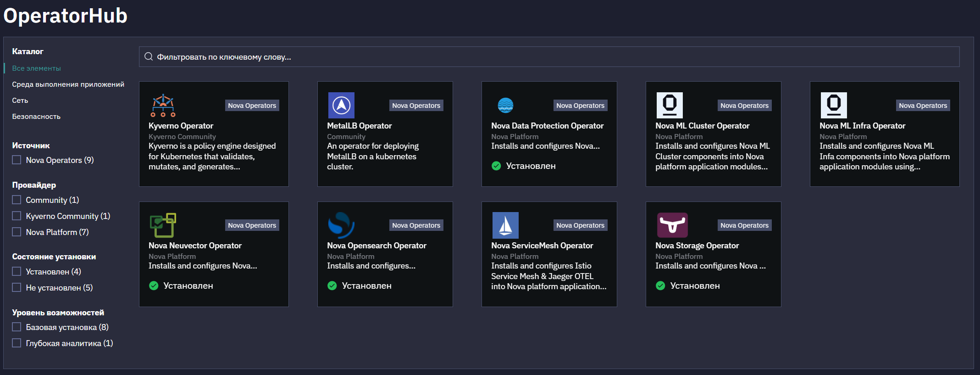
Task: Click the Kyverno Operator logo icon
Action: pos(163,106)
